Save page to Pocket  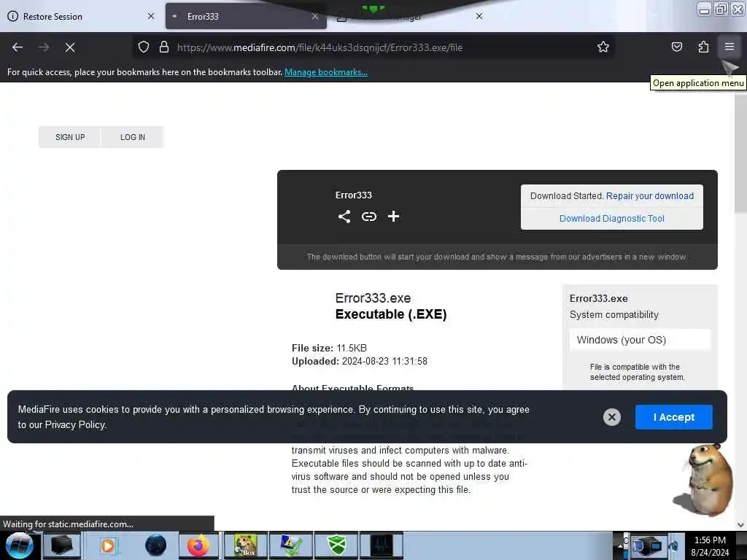[x=676, y=47]
